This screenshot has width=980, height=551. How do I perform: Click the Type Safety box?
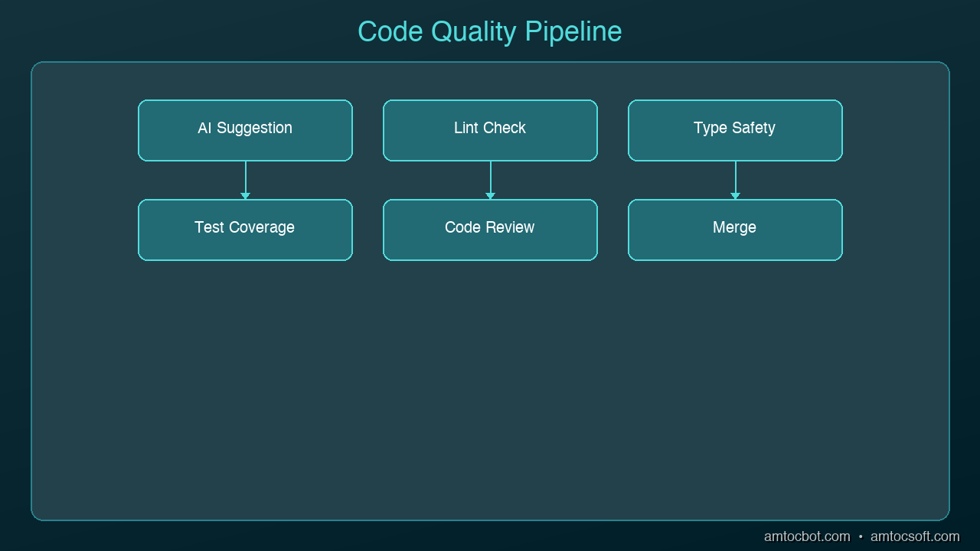735,130
